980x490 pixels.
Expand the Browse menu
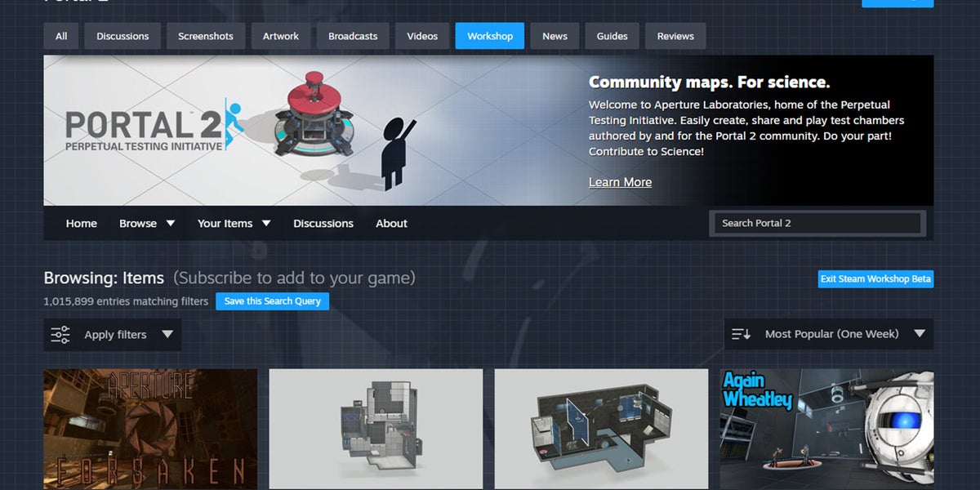pyautogui.click(x=147, y=223)
